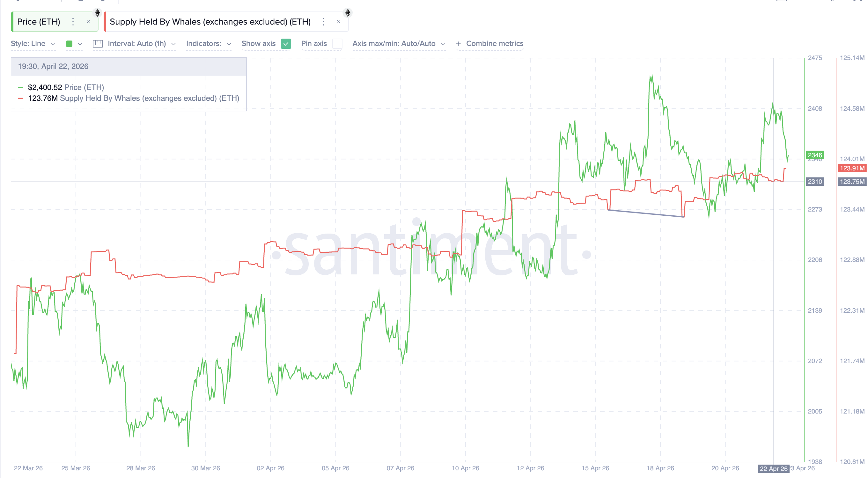Click the red 123.91M supply axis label
Screen dimensions: 868x478
click(x=851, y=168)
